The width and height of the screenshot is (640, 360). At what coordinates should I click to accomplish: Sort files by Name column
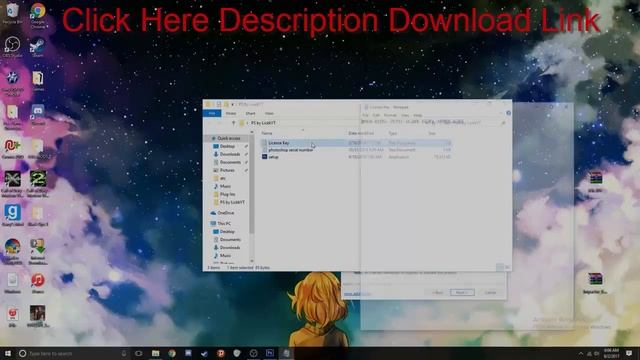click(267, 133)
